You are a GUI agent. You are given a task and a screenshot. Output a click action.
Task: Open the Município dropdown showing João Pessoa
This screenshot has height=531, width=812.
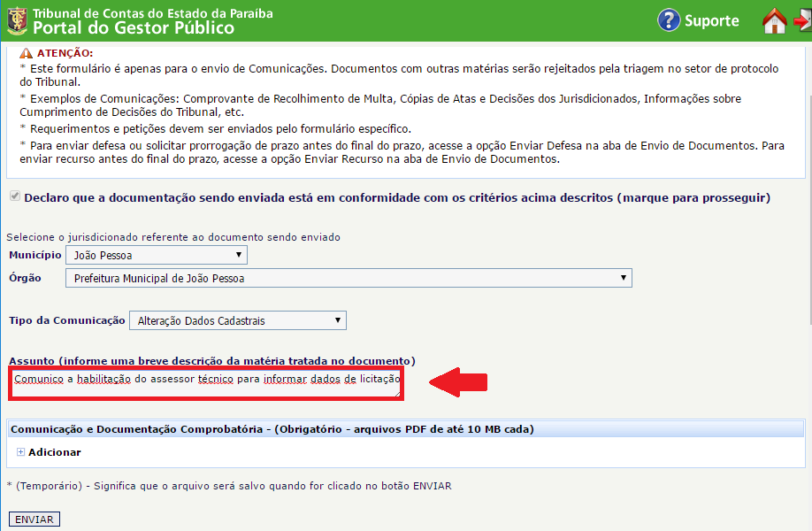tap(157, 255)
